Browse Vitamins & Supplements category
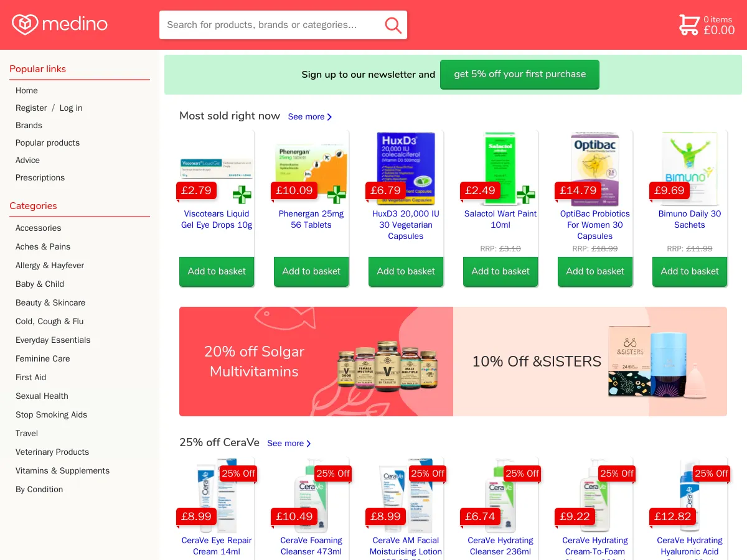Image resolution: width=747 pixels, height=560 pixels. (x=62, y=470)
